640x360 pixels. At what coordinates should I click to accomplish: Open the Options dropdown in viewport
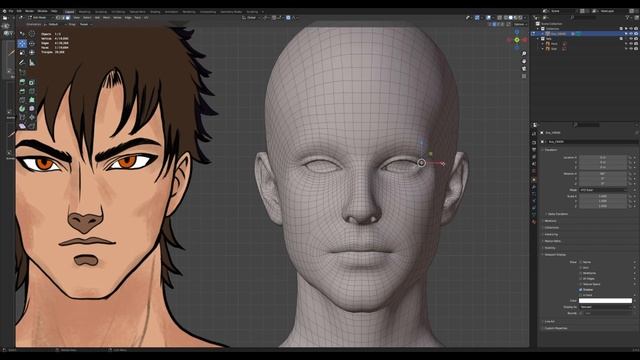(519, 24)
